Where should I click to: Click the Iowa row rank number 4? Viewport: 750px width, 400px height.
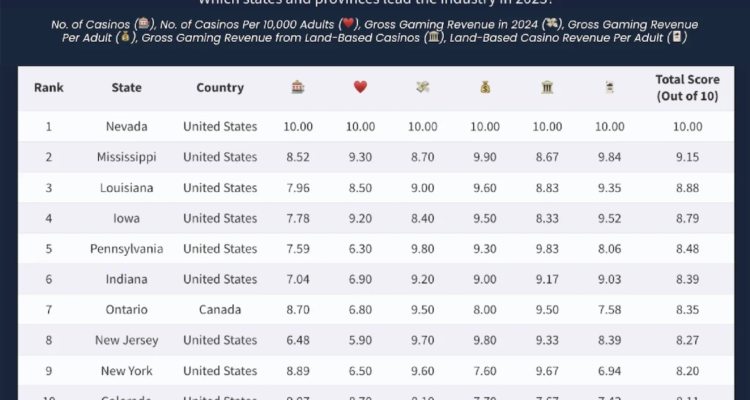tap(48, 218)
